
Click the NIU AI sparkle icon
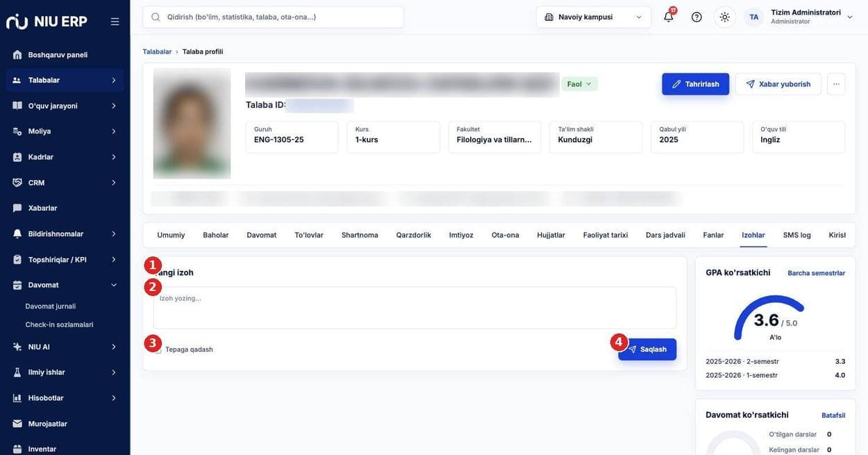pyautogui.click(x=17, y=347)
